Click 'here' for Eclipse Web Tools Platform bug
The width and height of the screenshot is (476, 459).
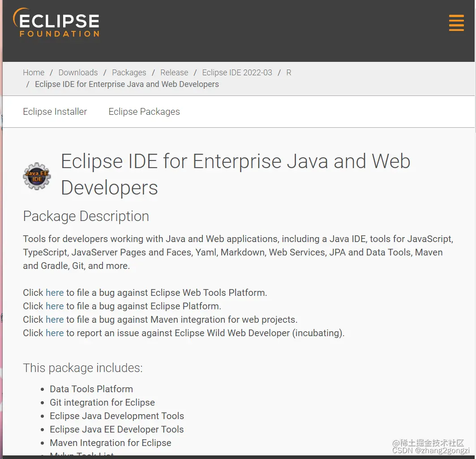[x=55, y=292]
